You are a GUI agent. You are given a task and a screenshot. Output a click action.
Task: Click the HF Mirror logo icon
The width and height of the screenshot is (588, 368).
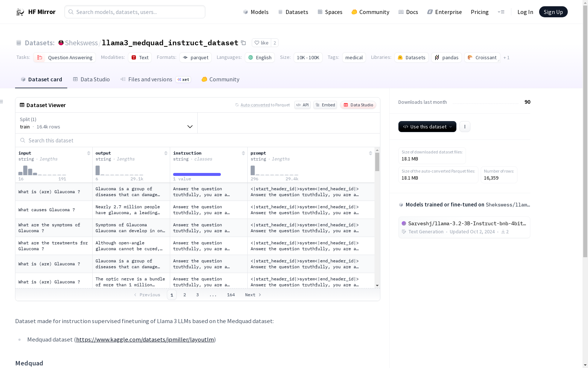20,12
